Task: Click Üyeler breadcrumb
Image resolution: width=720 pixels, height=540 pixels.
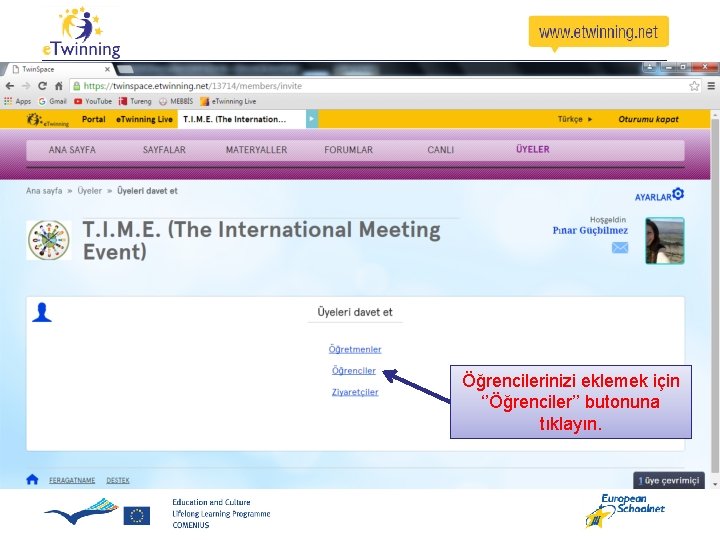Action: point(90,191)
